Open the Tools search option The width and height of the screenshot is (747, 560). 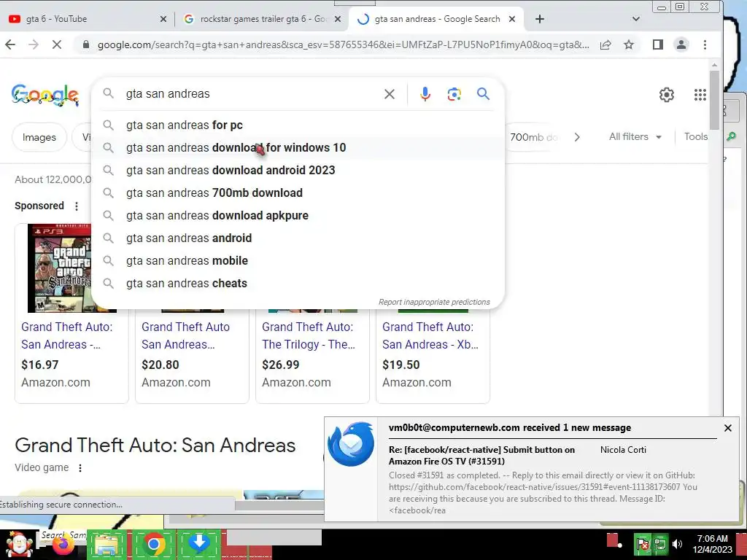click(695, 136)
